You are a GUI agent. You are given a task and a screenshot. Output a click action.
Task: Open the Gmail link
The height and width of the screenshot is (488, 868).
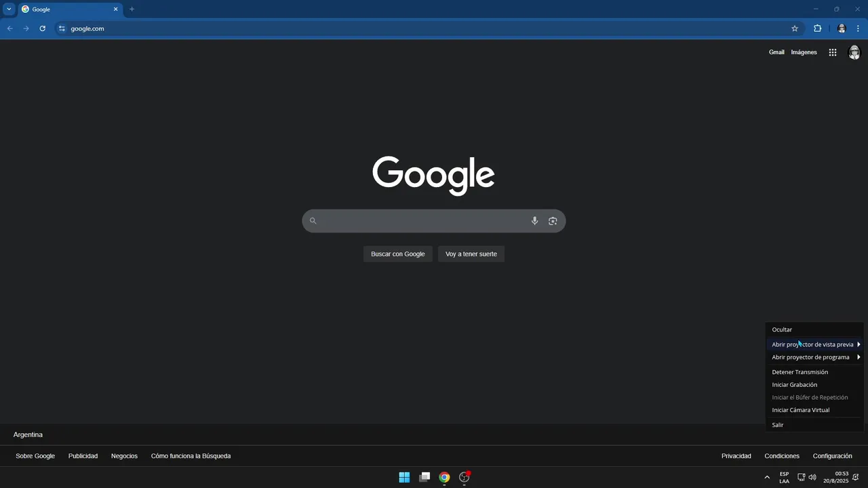[x=776, y=52]
